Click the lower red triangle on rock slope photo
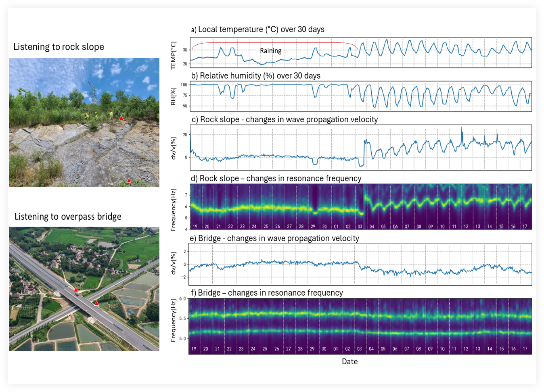Viewport: 544px width, 392px height. (129, 181)
